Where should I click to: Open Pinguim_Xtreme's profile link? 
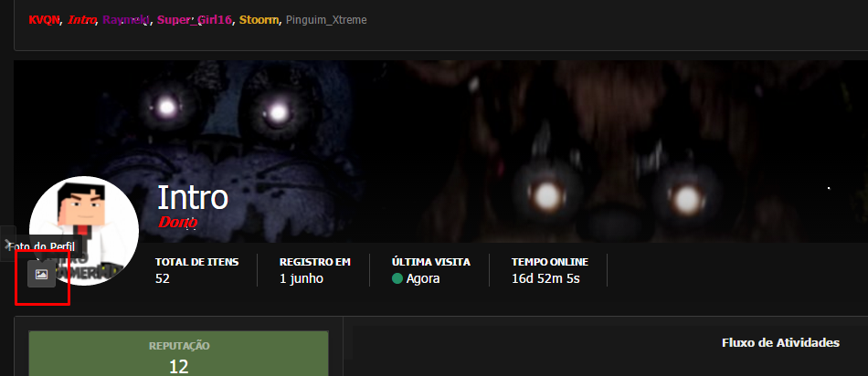click(326, 20)
